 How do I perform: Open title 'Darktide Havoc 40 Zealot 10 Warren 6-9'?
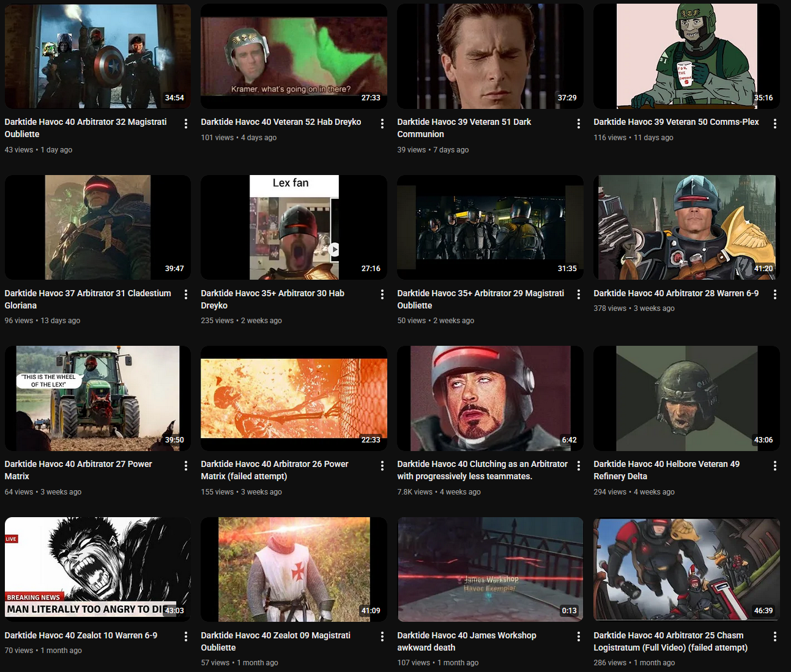point(81,635)
